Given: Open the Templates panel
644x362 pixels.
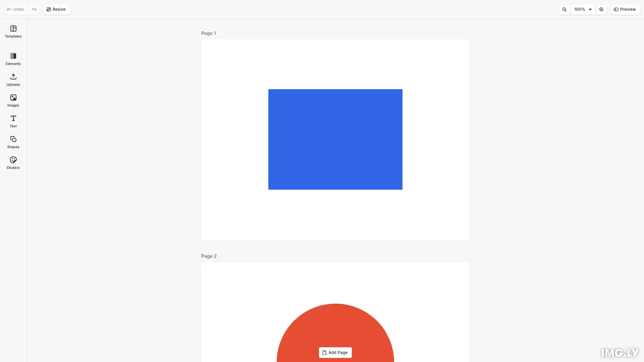Looking at the screenshot, I should [13, 32].
